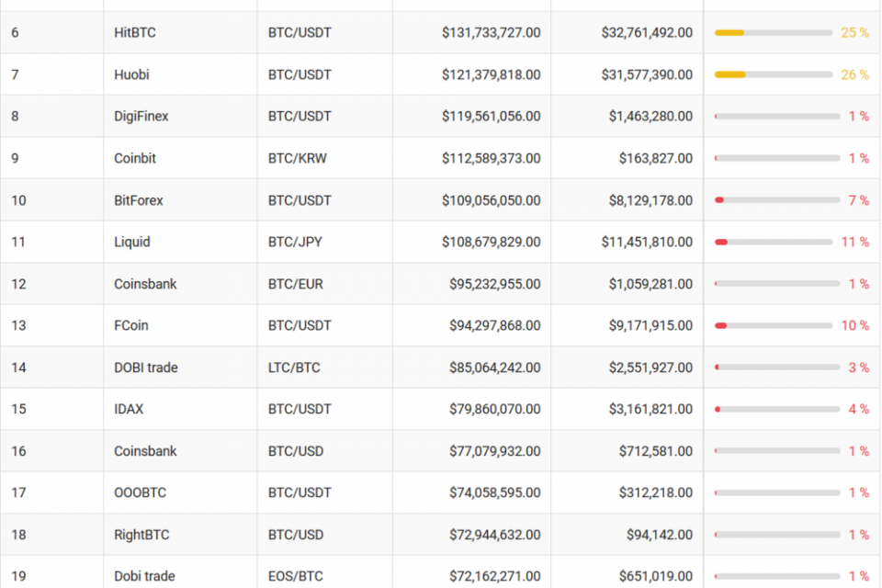Viewport: 882px width, 588px height.
Task: Select Coinsbank BTC/EUR trading pair
Action: 295,284
